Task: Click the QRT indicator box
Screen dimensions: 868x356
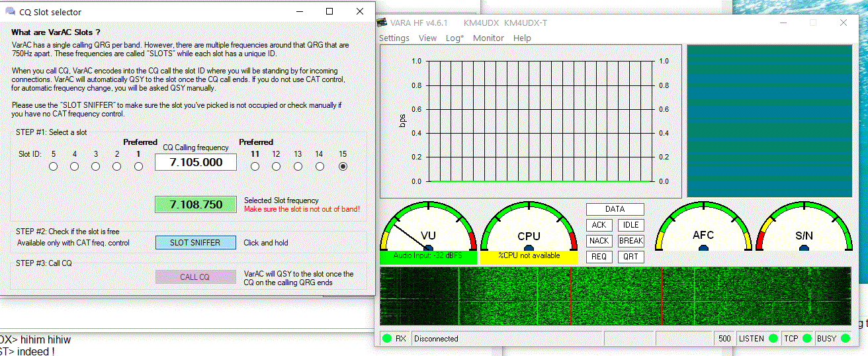Action: pos(631,257)
